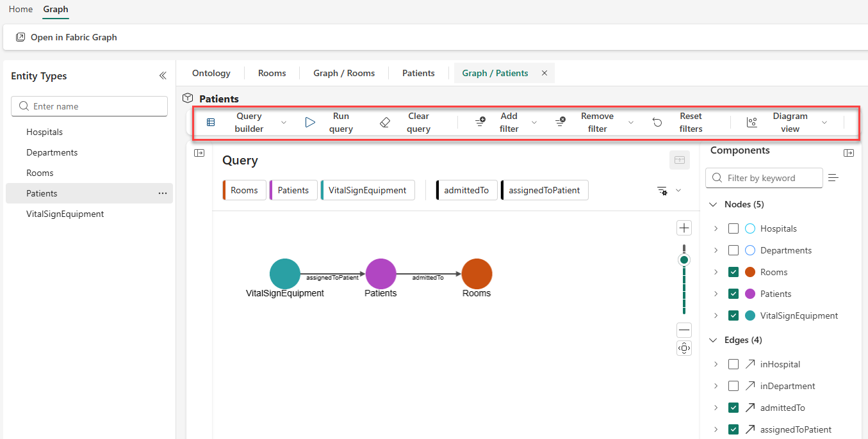Open the Patients row more options menu
Image resolution: width=868 pixels, height=439 pixels.
coord(163,193)
